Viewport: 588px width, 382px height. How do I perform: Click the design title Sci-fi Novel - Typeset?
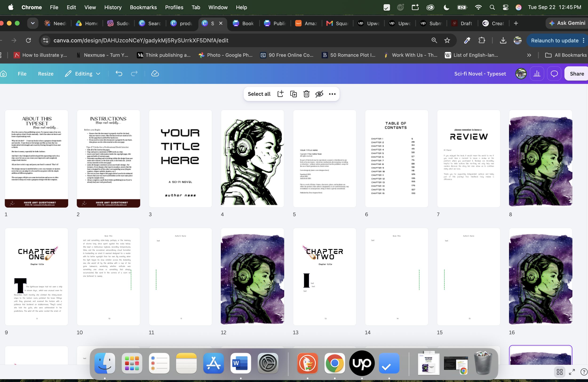pyautogui.click(x=480, y=74)
